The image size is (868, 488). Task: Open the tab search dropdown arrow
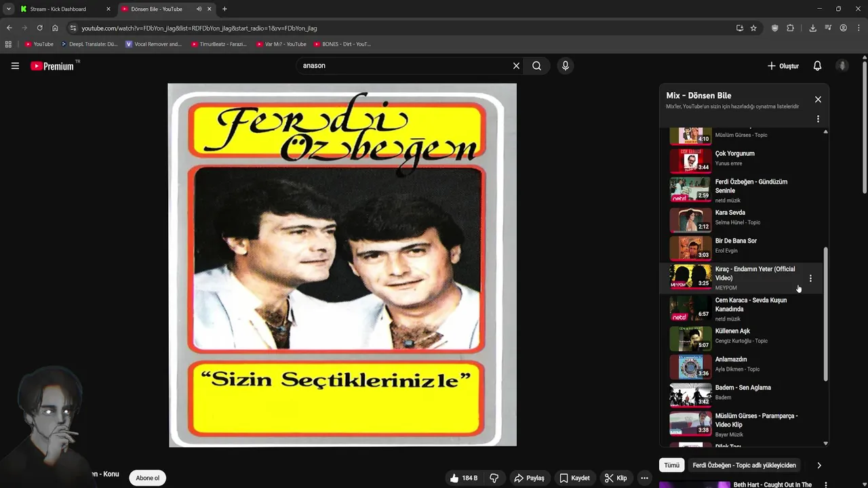click(8, 9)
